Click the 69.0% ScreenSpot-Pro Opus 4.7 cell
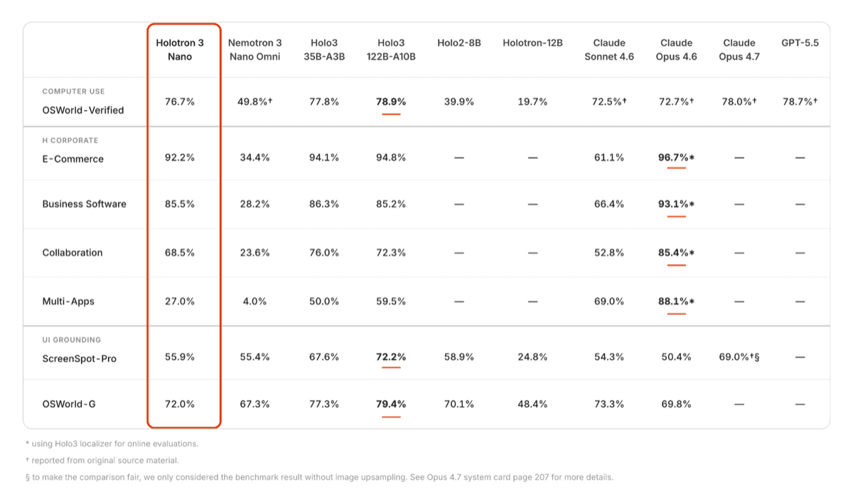This screenshot has width=853, height=504. tap(739, 357)
